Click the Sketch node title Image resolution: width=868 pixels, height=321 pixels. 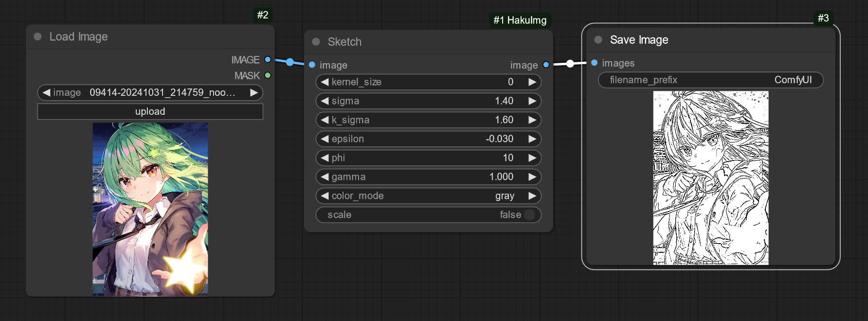[344, 42]
